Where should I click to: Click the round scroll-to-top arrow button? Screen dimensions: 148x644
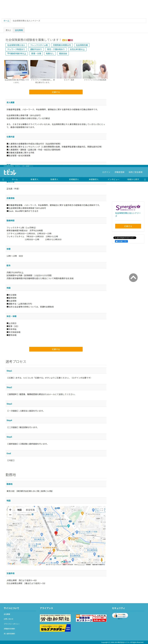click(133, 278)
